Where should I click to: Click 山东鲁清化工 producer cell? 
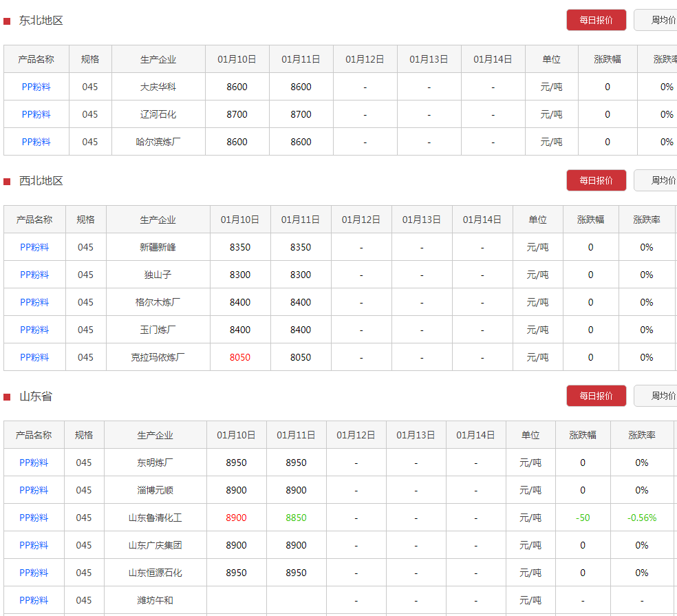tap(155, 518)
